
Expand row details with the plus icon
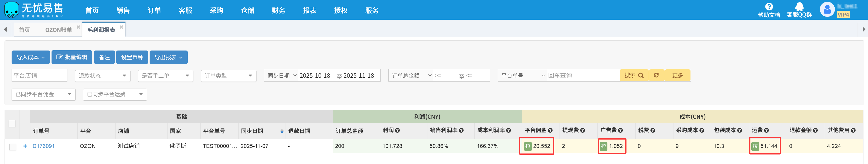tap(25, 146)
